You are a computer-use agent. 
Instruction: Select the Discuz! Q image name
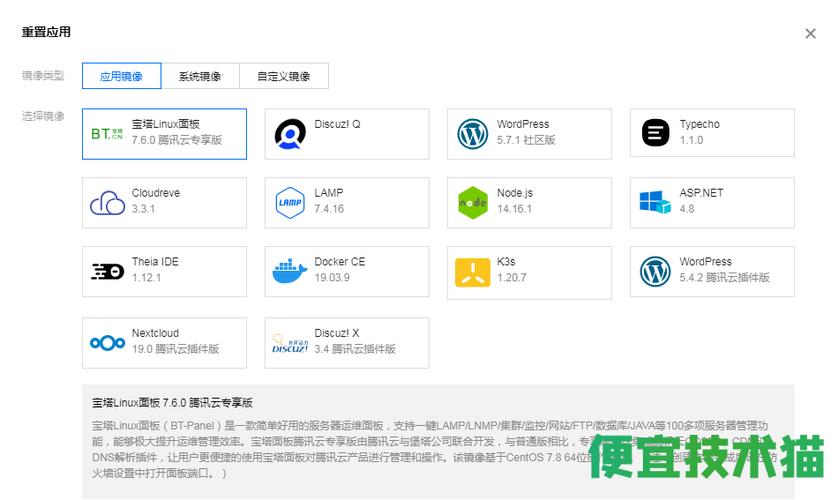[x=337, y=124]
